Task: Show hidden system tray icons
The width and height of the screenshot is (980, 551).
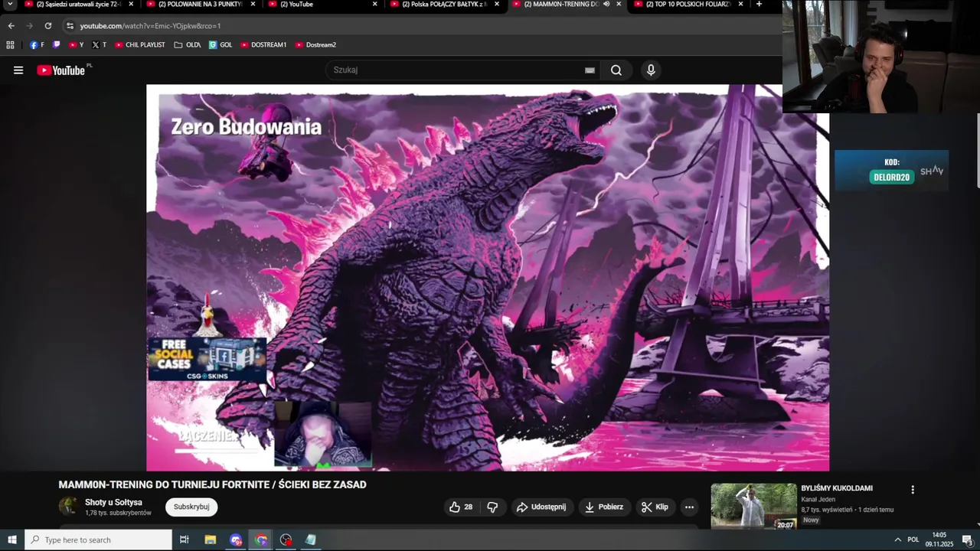Action: pyautogui.click(x=897, y=540)
